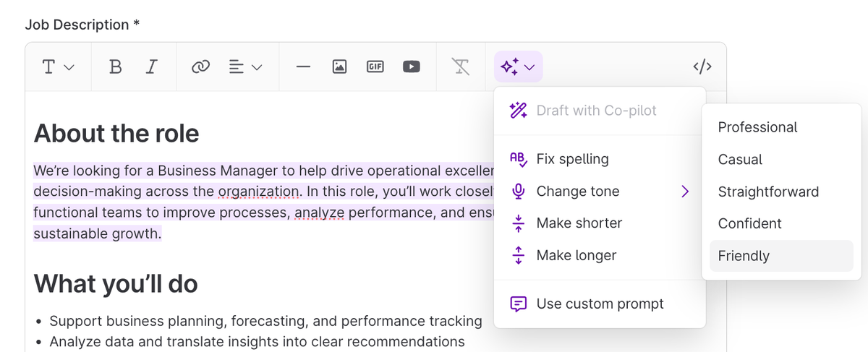
Task: Collapse the AI Co-pilot sparkle menu
Action: pos(518,66)
